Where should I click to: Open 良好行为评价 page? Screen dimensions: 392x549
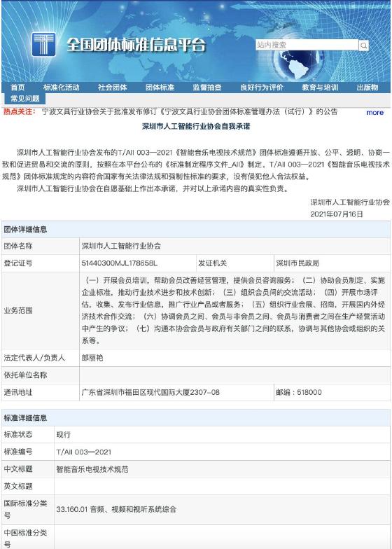[262, 88]
